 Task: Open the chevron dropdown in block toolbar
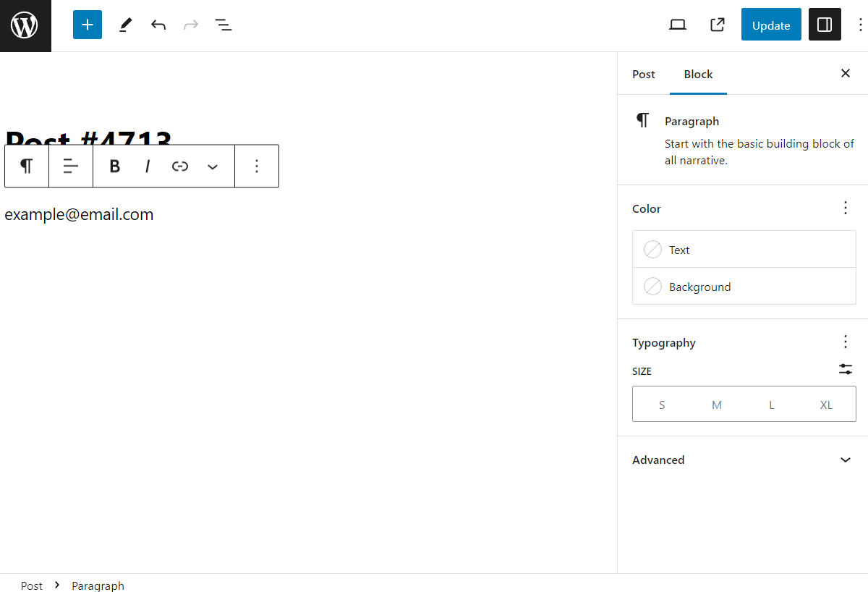point(213,166)
